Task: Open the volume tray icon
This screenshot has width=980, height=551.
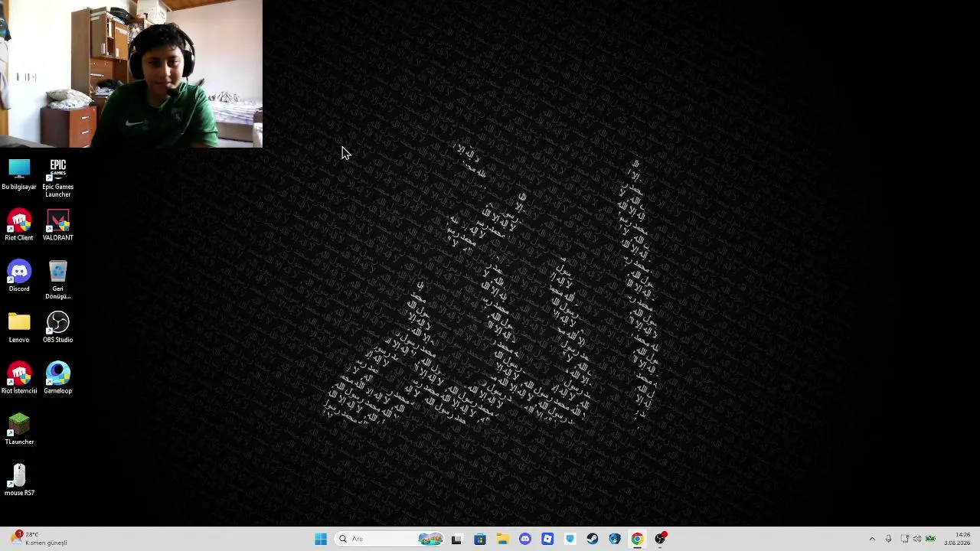Action: coord(917,539)
